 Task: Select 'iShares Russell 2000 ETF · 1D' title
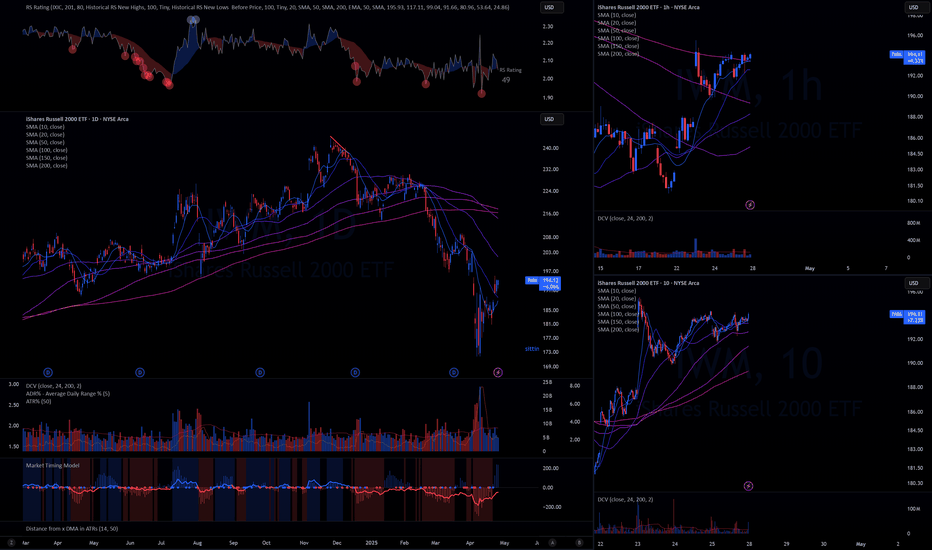[x=77, y=119]
